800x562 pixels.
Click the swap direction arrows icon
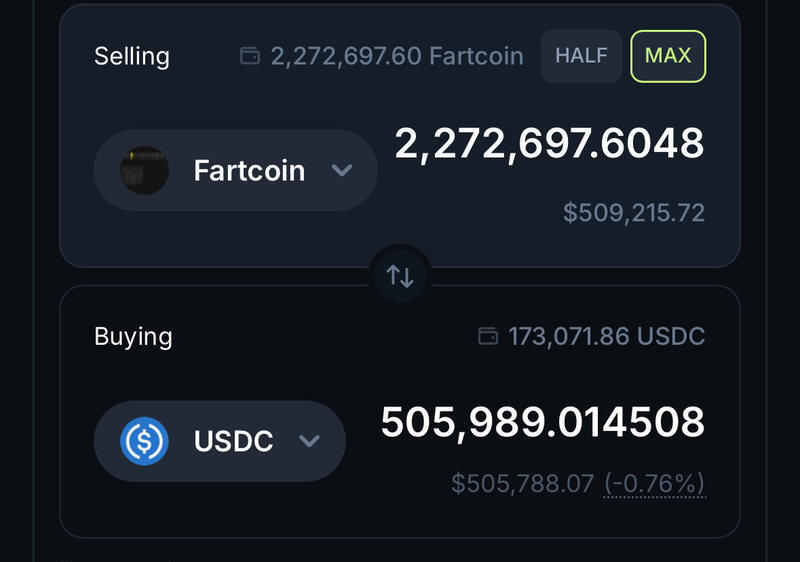pyautogui.click(x=400, y=276)
